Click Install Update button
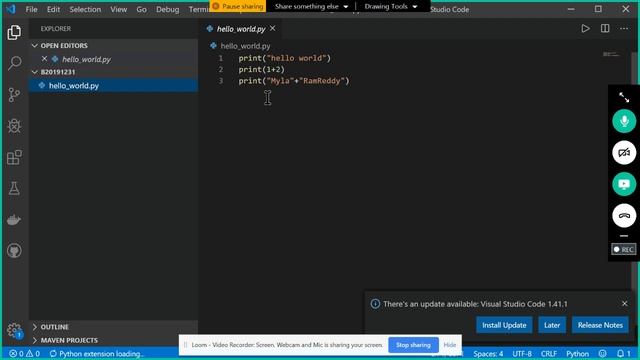The image size is (640, 360). (x=504, y=325)
